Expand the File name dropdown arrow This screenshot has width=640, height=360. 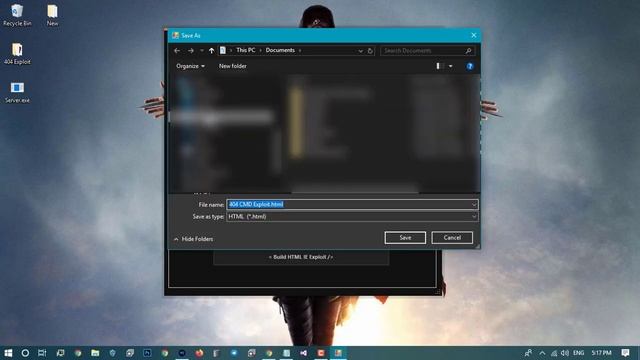point(474,204)
